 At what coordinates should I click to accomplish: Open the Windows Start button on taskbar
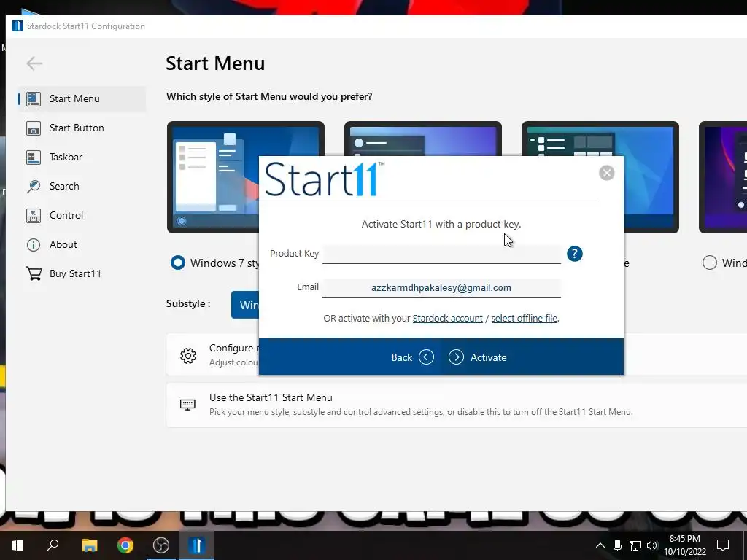18,545
